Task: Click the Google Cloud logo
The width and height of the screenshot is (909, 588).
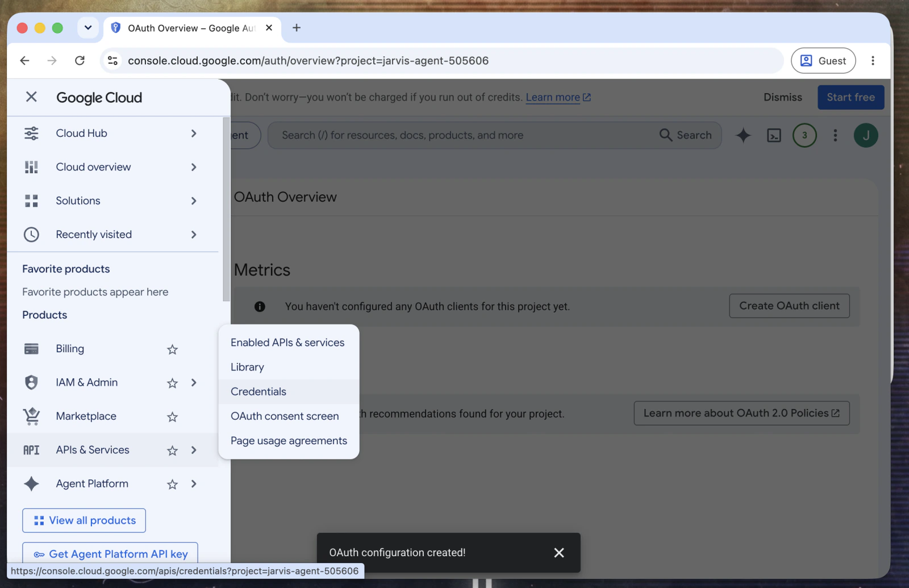Action: (x=99, y=98)
